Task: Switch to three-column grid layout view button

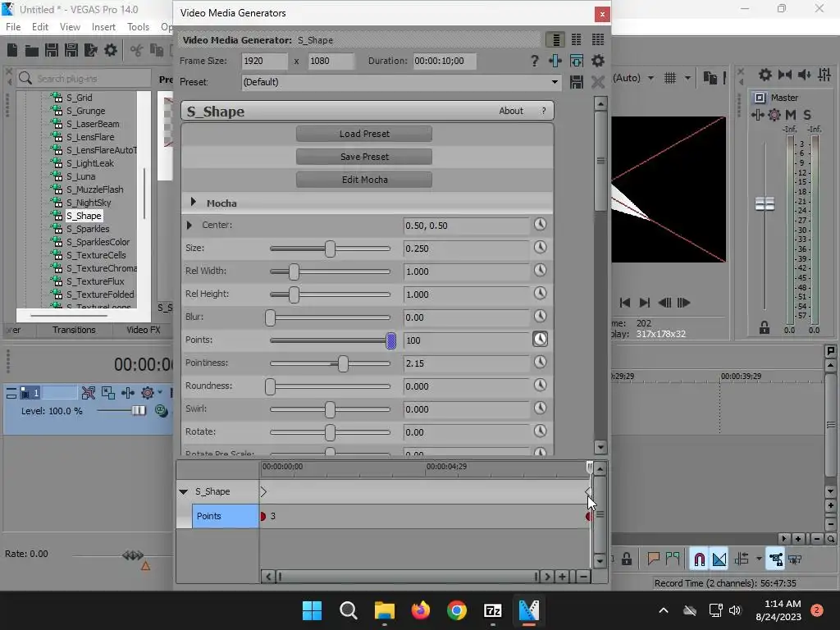Action: click(598, 39)
